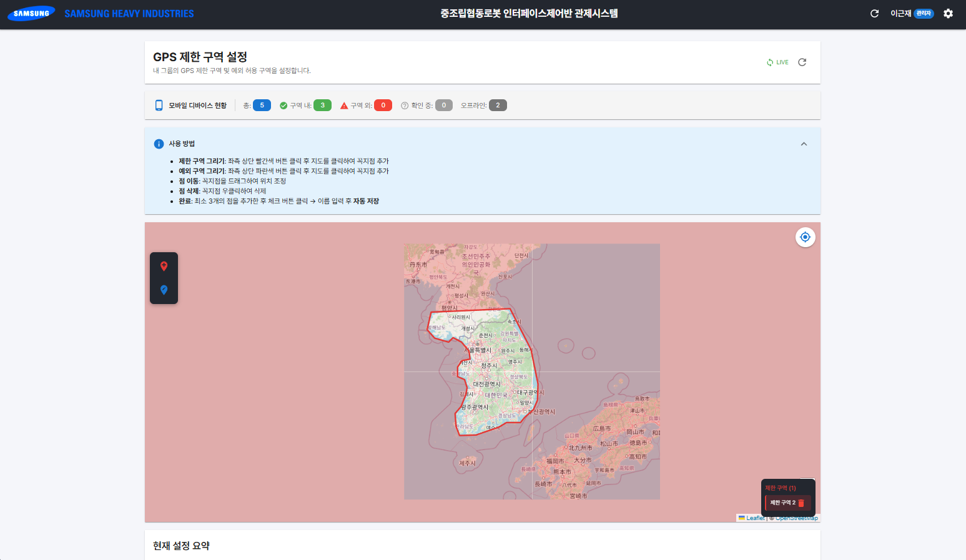Click the blue info icon beside 사용 방법
Screen dimensions: 966x560
[159, 144]
